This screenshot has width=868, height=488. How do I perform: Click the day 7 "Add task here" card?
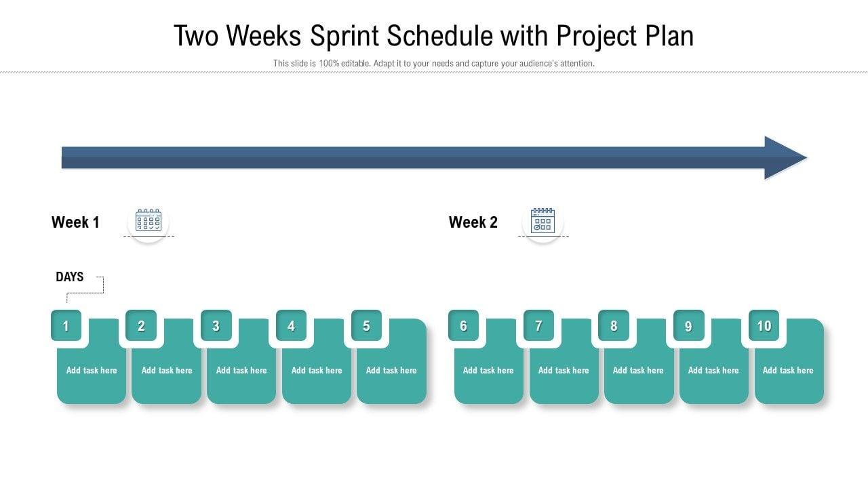(564, 371)
